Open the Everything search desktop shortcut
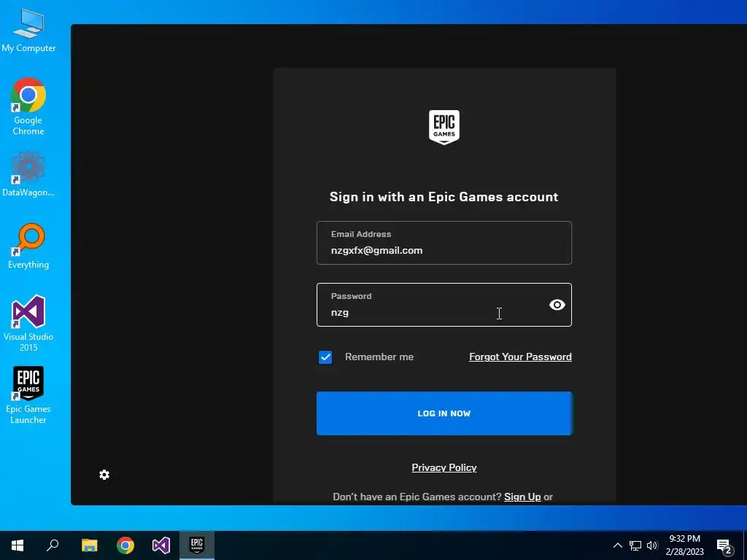This screenshot has width=747, height=560. click(28, 246)
